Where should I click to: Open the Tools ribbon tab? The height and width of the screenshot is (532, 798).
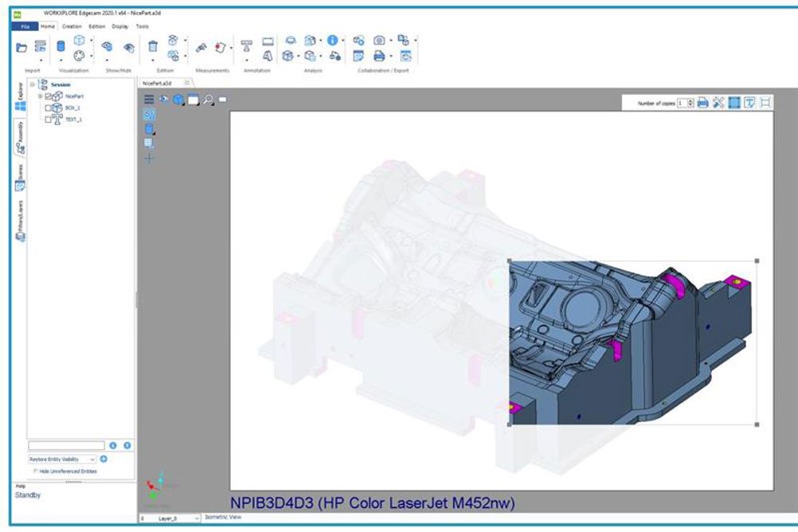143,26
